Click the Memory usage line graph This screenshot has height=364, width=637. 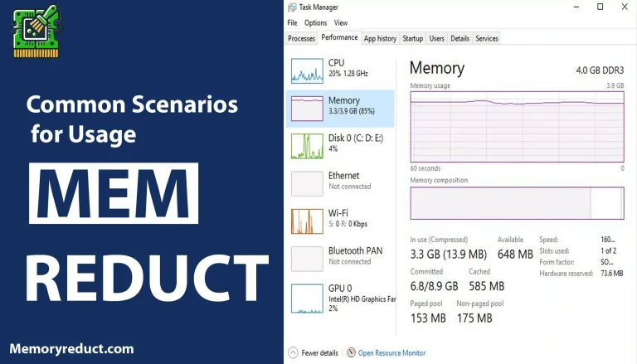(518, 127)
